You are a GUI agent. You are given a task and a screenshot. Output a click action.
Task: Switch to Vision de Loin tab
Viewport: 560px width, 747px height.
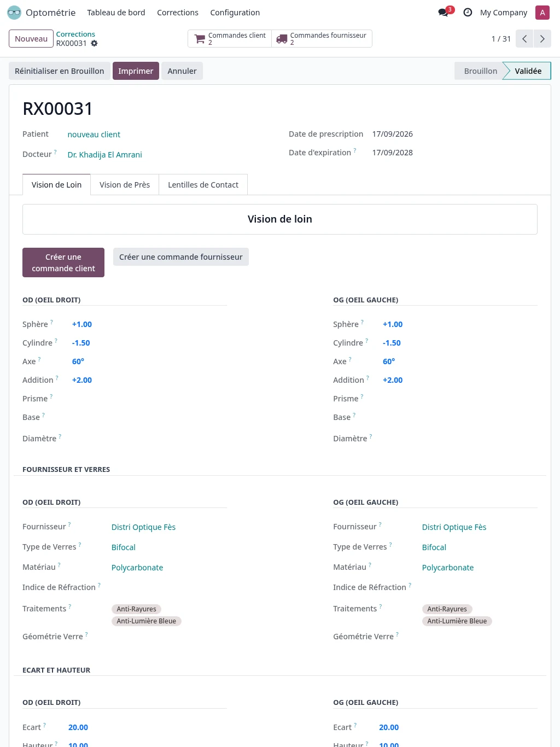(56, 185)
